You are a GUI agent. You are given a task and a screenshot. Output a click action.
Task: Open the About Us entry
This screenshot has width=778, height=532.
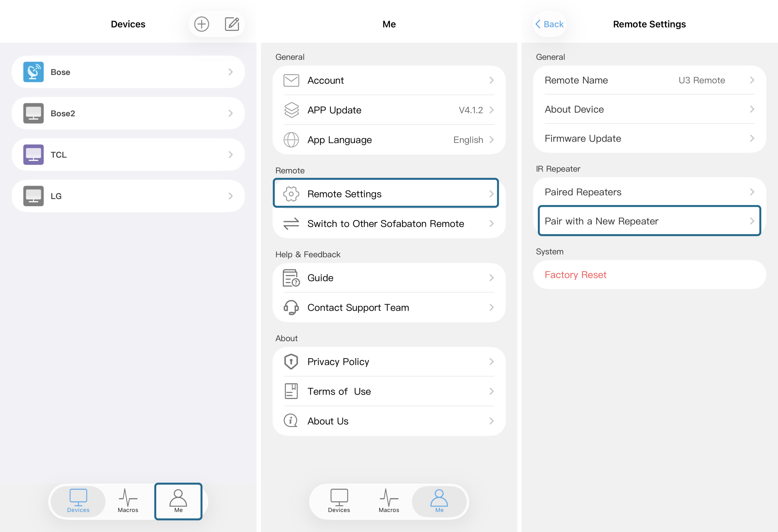tap(389, 421)
